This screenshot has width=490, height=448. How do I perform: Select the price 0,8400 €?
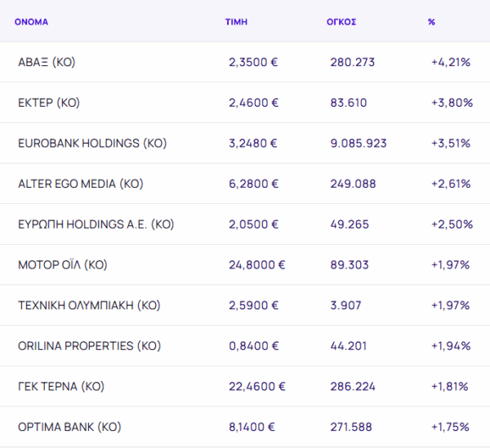(253, 346)
